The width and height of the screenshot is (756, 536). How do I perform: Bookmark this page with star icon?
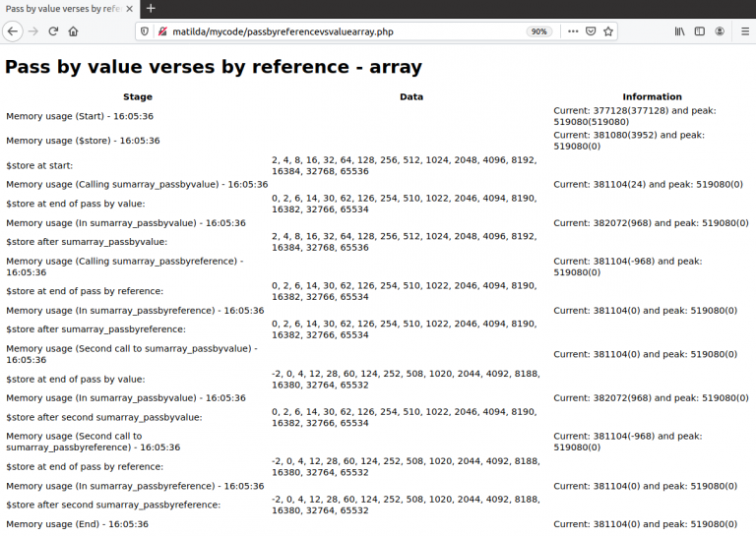click(608, 31)
